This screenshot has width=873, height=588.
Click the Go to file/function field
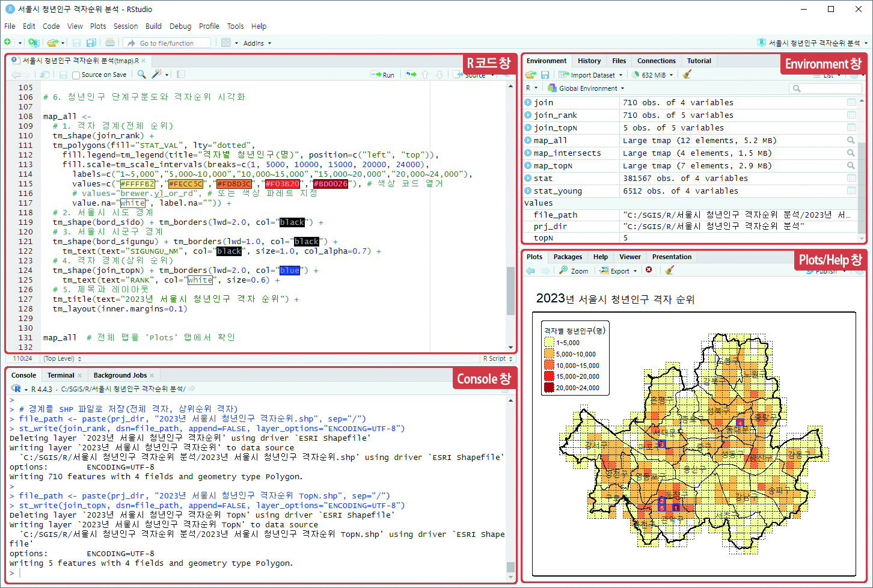pyautogui.click(x=167, y=43)
